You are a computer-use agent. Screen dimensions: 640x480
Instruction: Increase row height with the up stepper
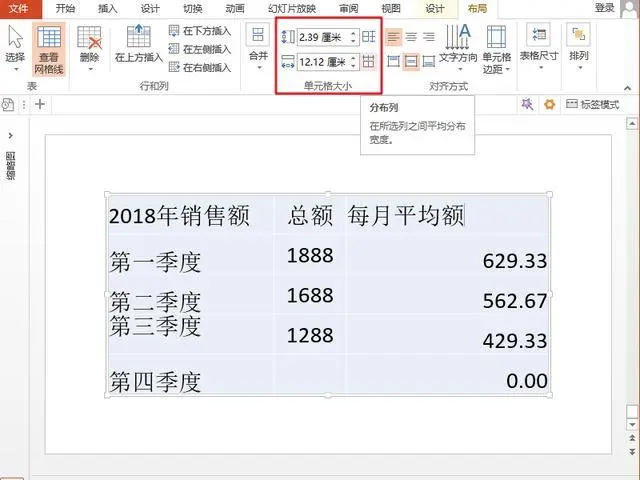click(353, 33)
